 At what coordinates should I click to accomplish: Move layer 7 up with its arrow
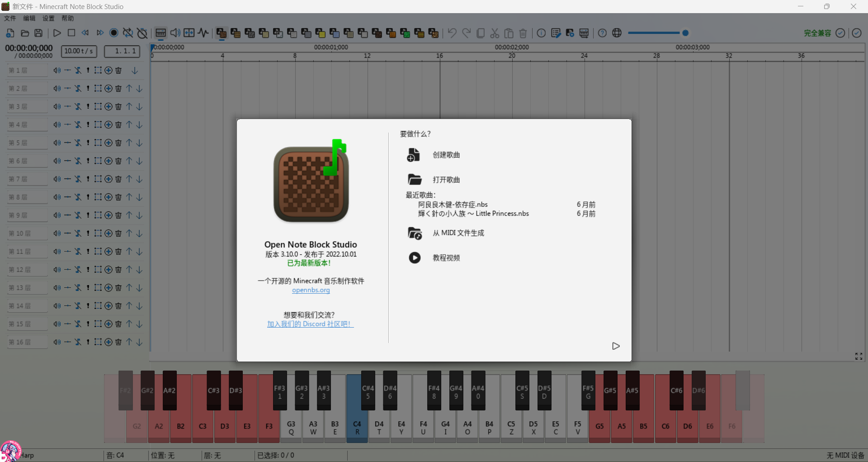129,179
